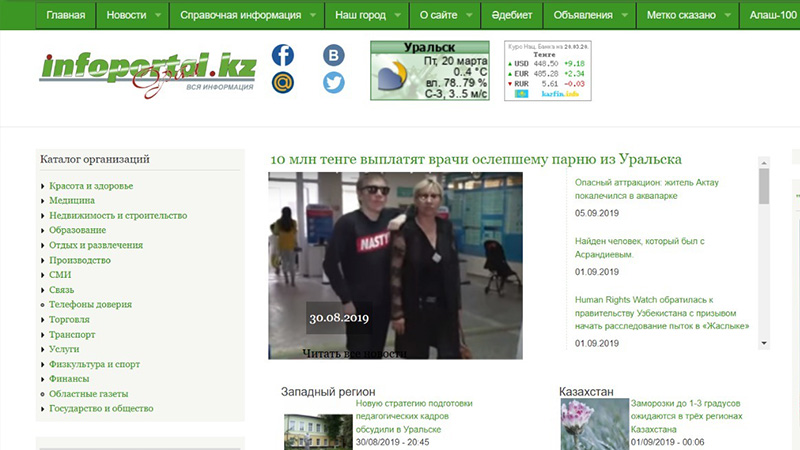Open the VKontakte social icon
This screenshot has height=450, width=800.
coord(334,55)
